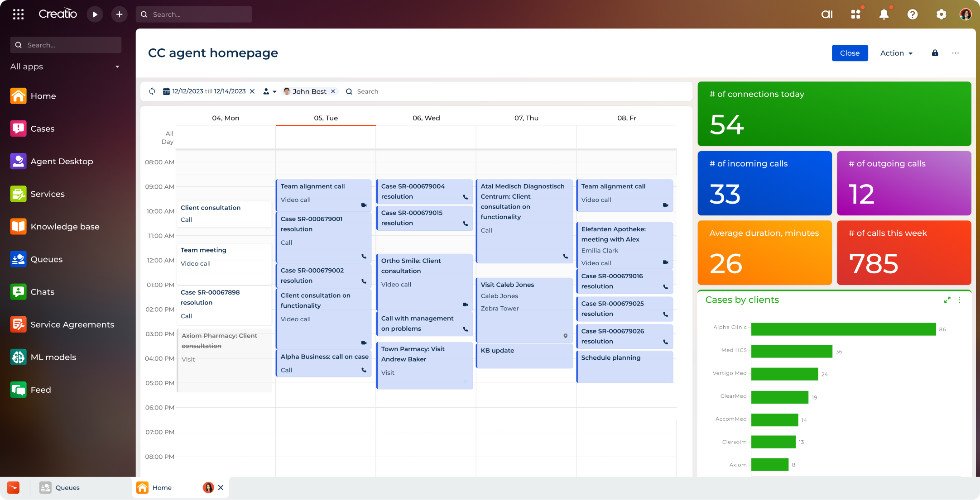Open the marketplace apps icon with red badge

point(856,14)
